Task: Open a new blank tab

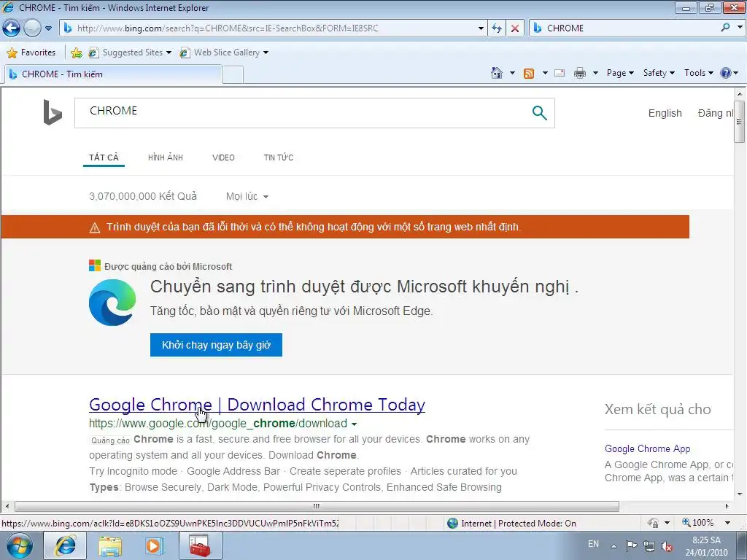Action: coord(233,75)
